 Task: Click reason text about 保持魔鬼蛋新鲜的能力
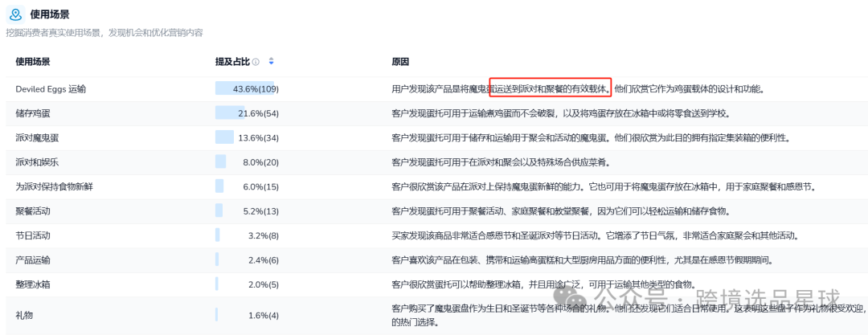pos(604,186)
